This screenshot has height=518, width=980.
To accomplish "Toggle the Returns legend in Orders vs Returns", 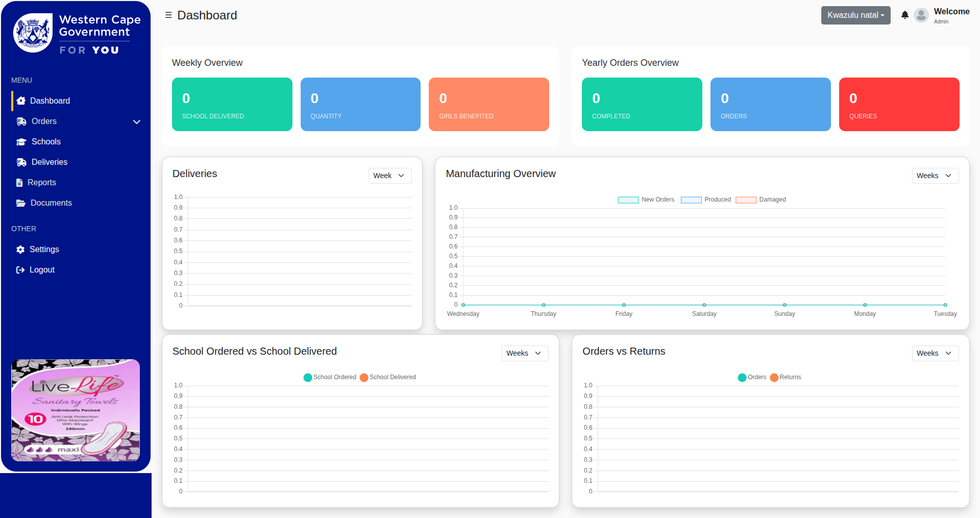I will point(785,377).
